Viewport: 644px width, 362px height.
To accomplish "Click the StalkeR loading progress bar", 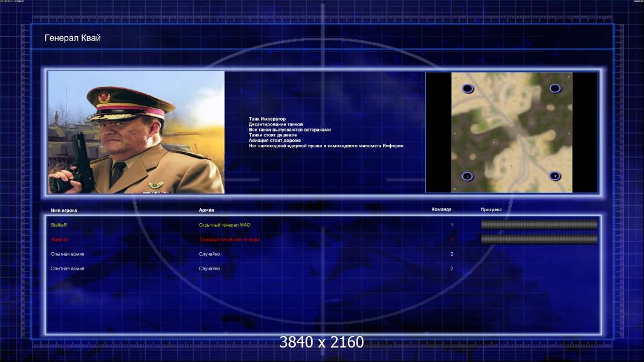I will (539, 224).
